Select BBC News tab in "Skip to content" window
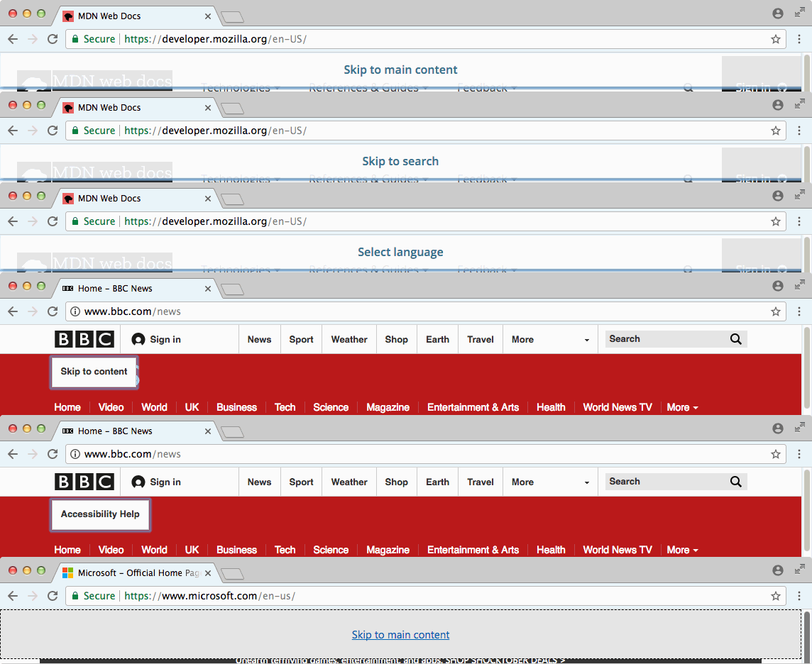This screenshot has height=664, width=812. (137, 288)
